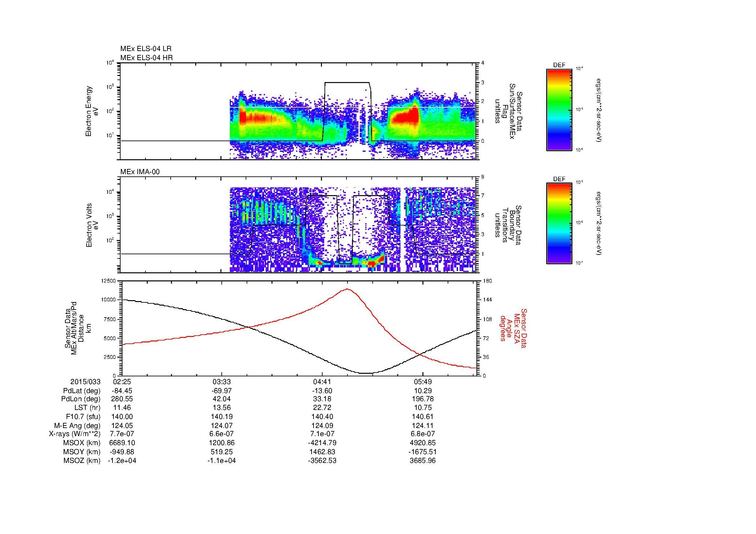Screen dimensions: 756x534
Task: Click the MSOX value 6689.10
Action: [122, 443]
